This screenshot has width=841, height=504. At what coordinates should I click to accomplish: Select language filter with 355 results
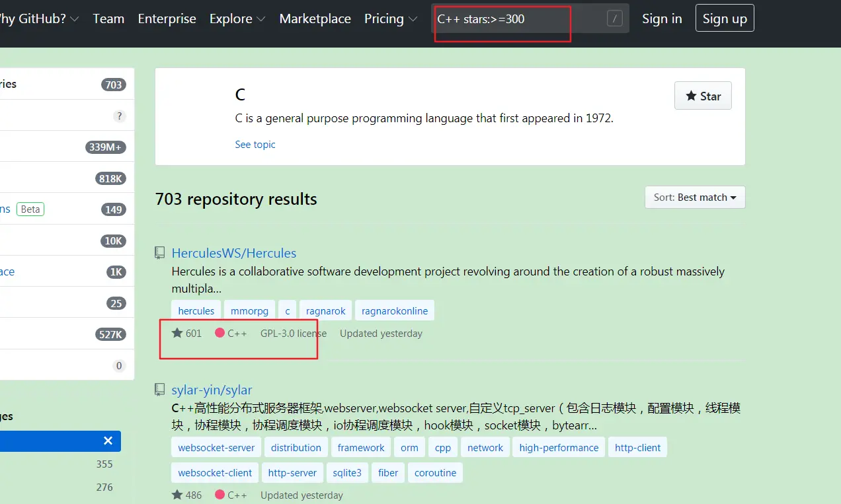[x=61, y=464]
